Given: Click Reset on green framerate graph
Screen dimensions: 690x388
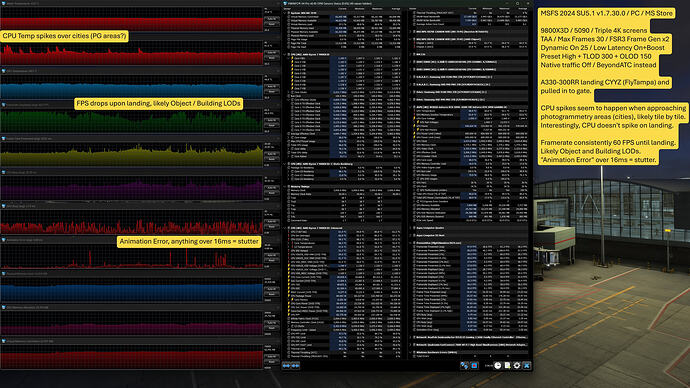Looking at the screenshot, I should (x=272, y=125).
